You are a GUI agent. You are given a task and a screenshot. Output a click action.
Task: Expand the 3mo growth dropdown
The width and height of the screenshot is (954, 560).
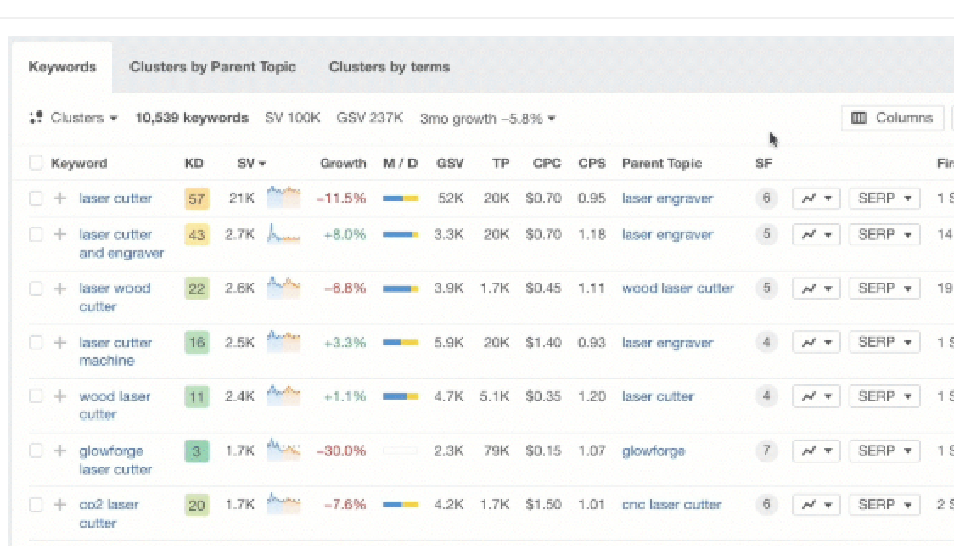click(x=488, y=119)
